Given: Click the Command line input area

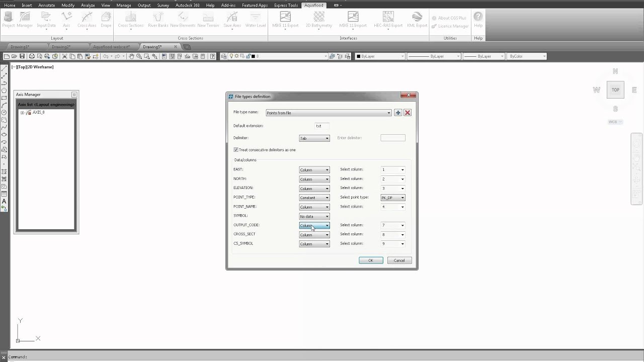Looking at the screenshot, I should pos(322,357).
